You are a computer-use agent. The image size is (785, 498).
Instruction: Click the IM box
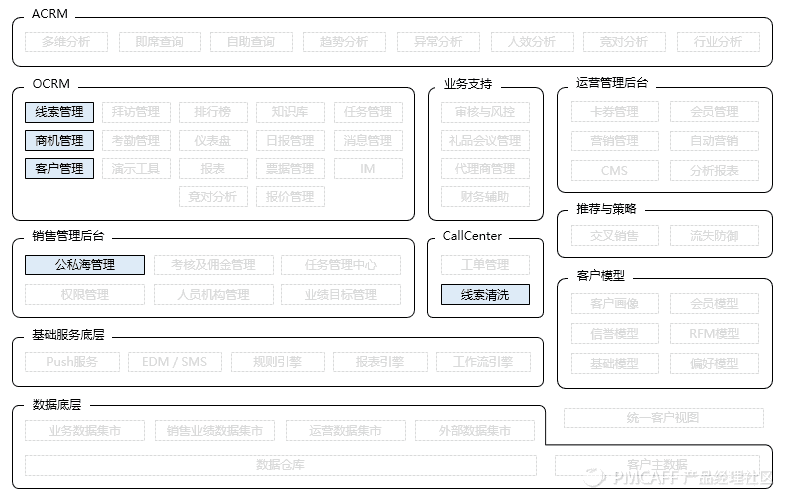pyautogui.click(x=368, y=169)
